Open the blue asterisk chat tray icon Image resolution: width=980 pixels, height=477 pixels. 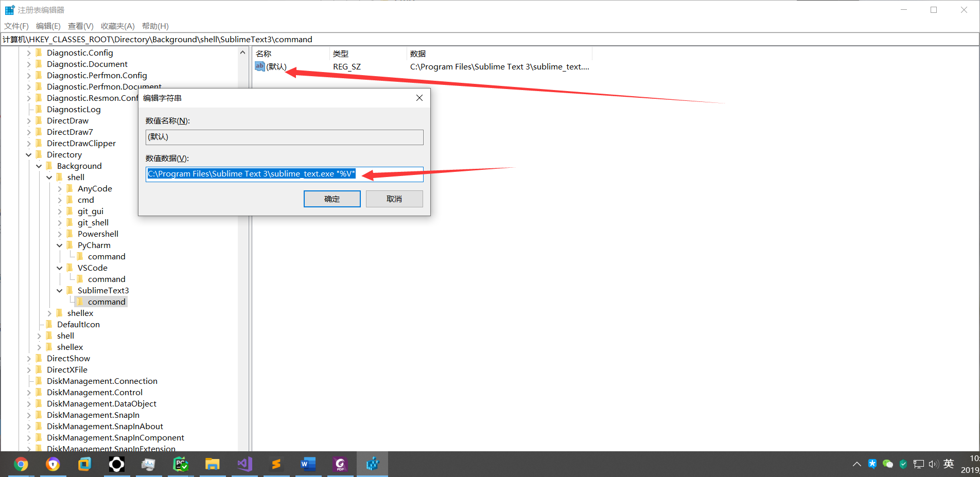pyautogui.click(x=872, y=464)
